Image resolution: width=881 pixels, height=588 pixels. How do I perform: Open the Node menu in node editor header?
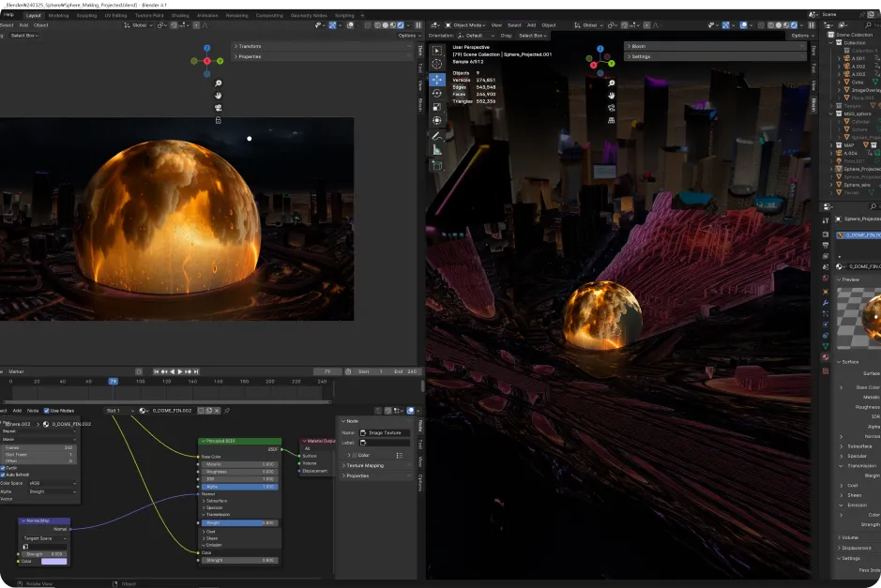[x=33, y=411]
